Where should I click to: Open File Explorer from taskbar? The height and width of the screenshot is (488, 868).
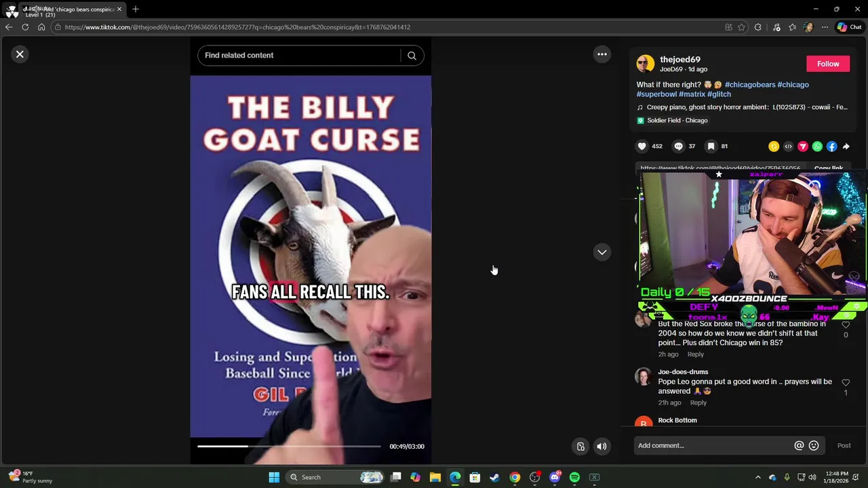pos(435,477)
